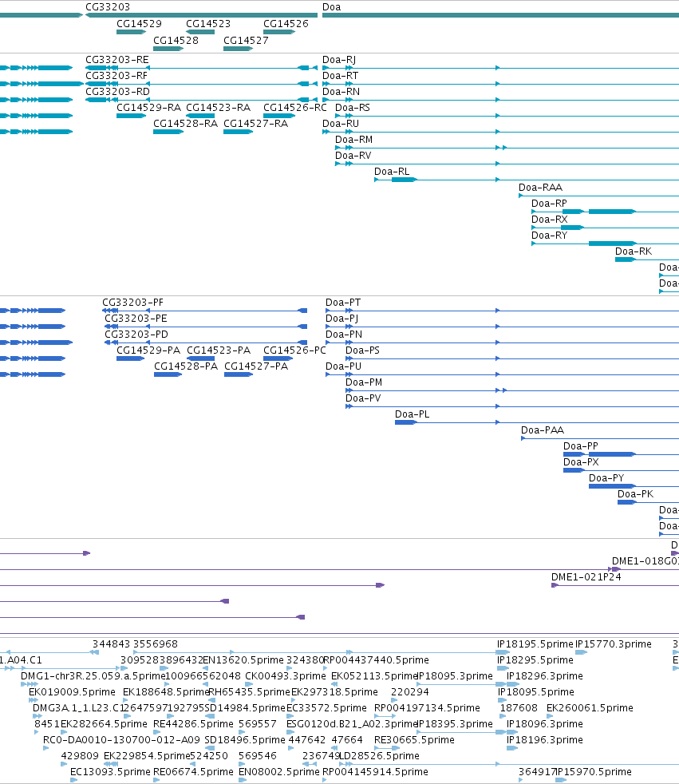Select the Doa-PU protein label
The width and height of the screenshot is (679, 784).
(x=343, y=366)
